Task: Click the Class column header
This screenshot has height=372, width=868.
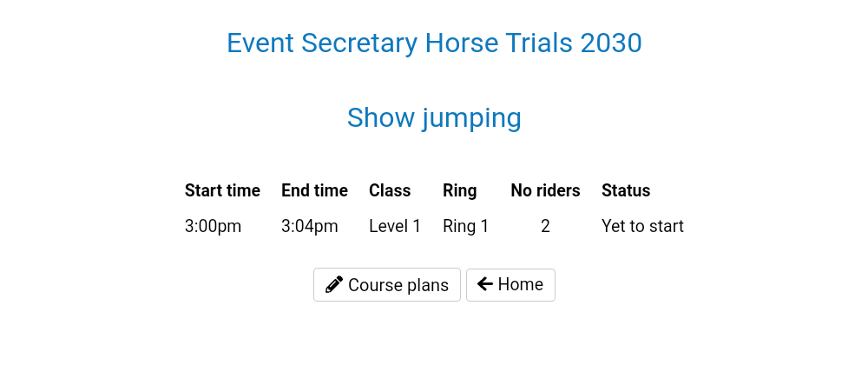Action: tap(390, 190)
